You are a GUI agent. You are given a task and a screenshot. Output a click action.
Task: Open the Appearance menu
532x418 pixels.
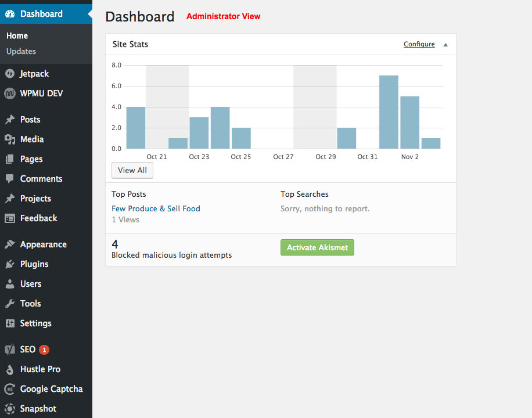tap(43, 244)
